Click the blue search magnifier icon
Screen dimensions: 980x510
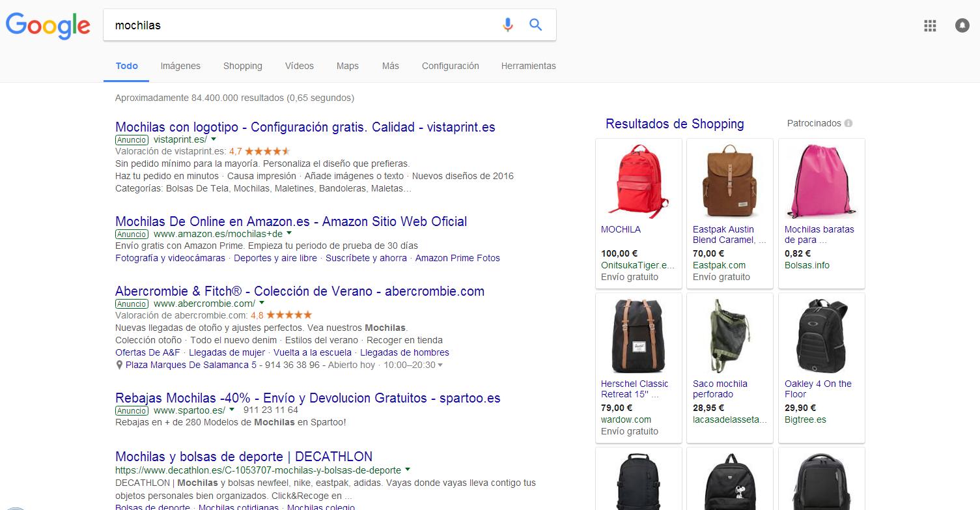pos(536,25)
